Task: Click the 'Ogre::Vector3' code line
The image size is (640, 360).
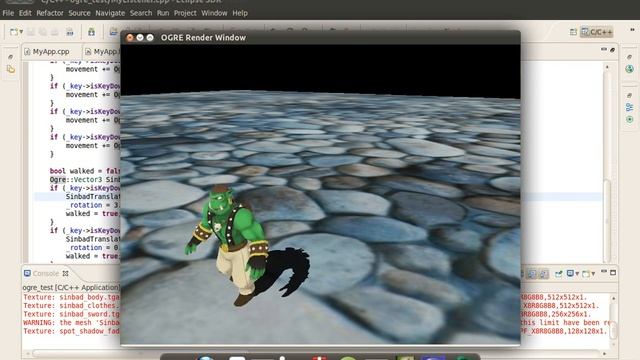Action: pyautogui.click(x=85, y=180)
